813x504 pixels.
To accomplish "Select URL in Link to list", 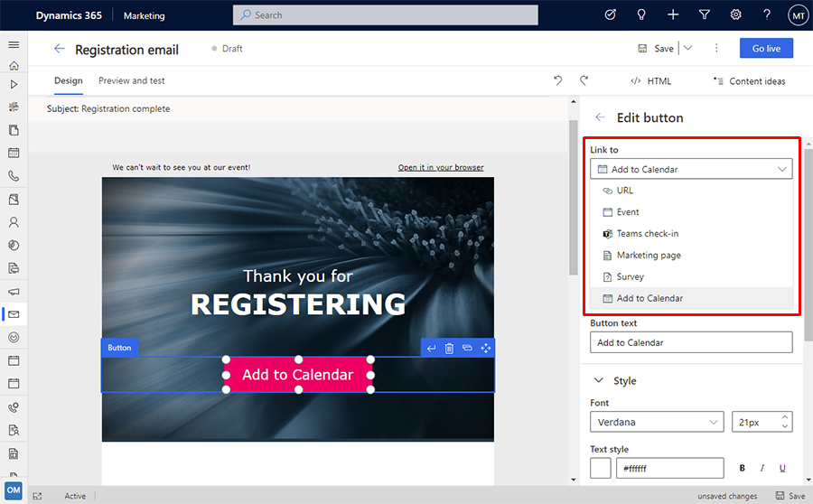I will (x=691, y=191).
